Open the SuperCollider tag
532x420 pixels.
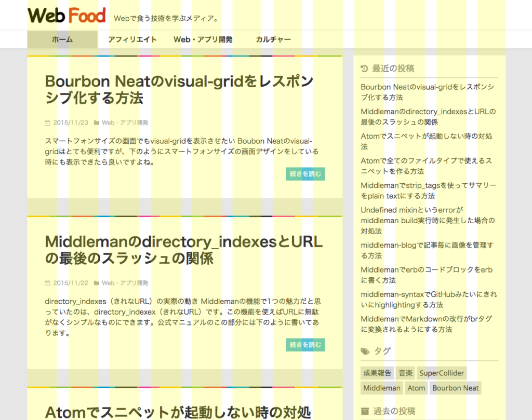tap(442, 373)
